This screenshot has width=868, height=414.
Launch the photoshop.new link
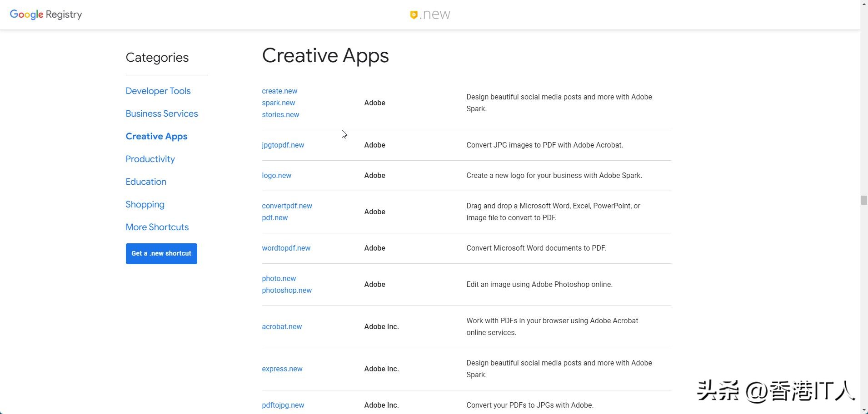coord(286,290)
